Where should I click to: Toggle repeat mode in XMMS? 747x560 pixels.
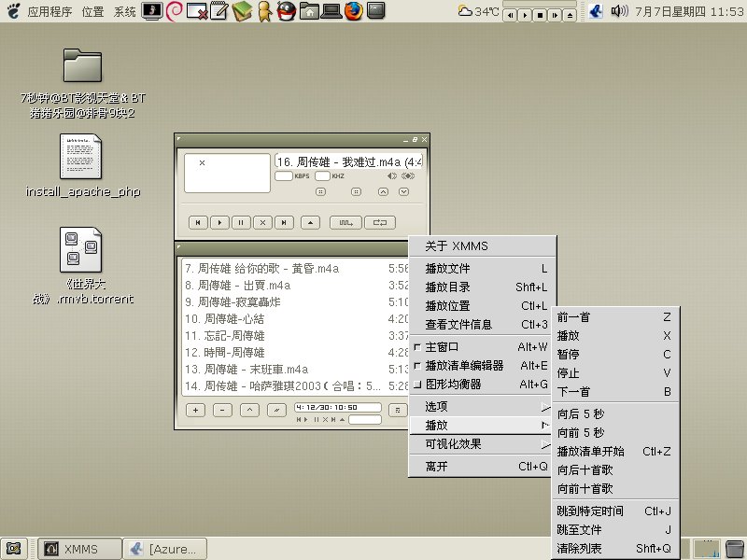tap(380, 222)
